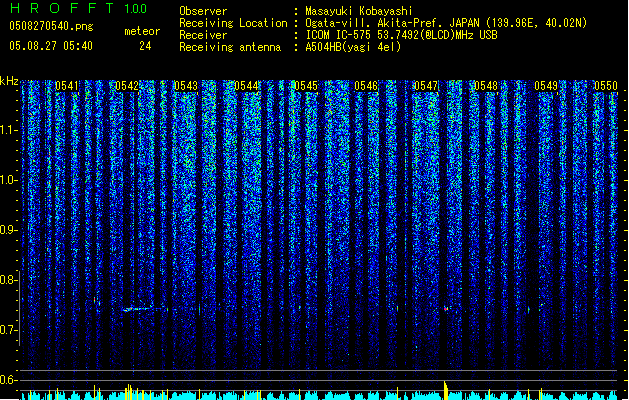629x400 pixels.
Task: Click the kHz axis unit label
Action: coord(9,81)
